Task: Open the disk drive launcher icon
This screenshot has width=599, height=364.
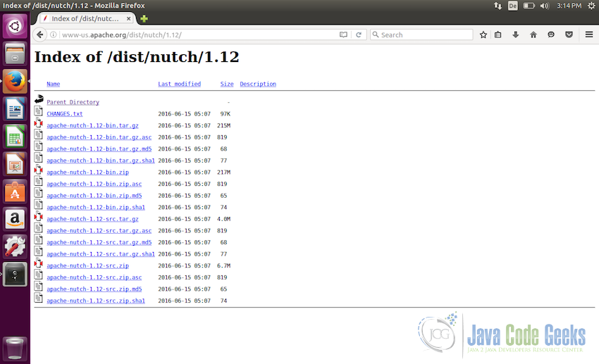Action: (15, 274)
